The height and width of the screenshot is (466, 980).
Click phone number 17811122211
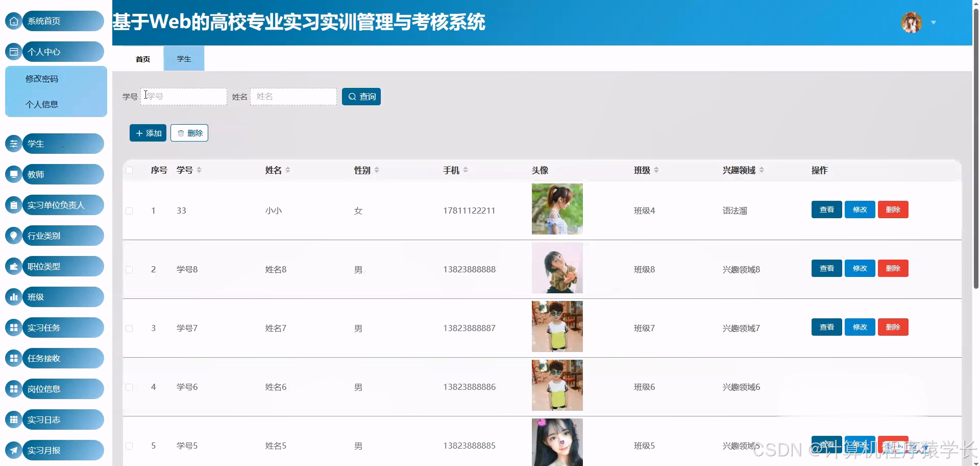tap(469, 211)
